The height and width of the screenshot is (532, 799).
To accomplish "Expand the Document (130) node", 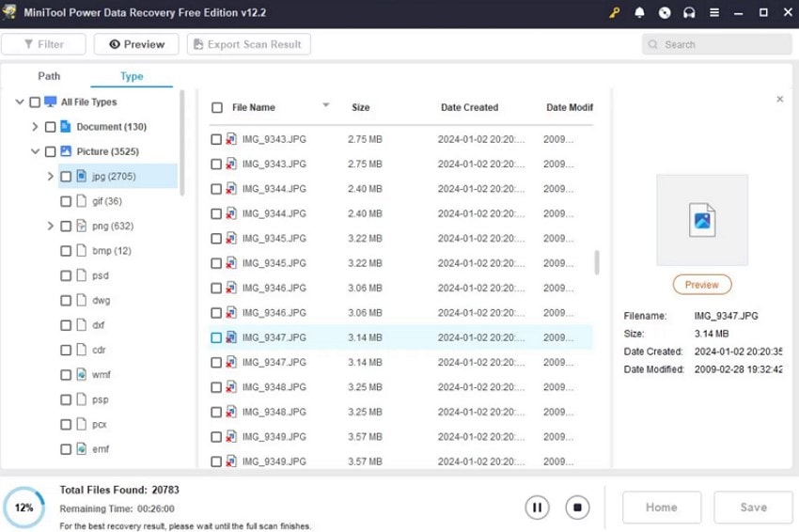I will point(35,126).
